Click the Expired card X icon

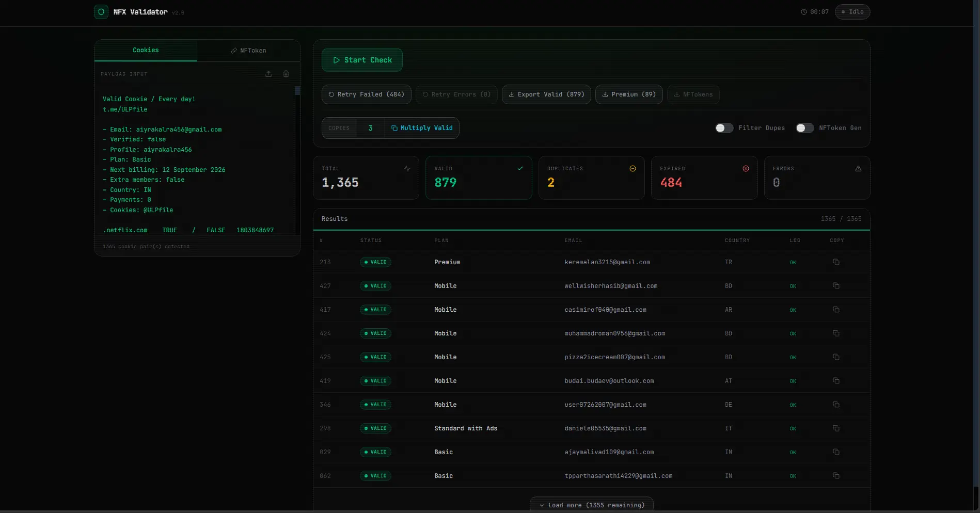pos(746,169)
